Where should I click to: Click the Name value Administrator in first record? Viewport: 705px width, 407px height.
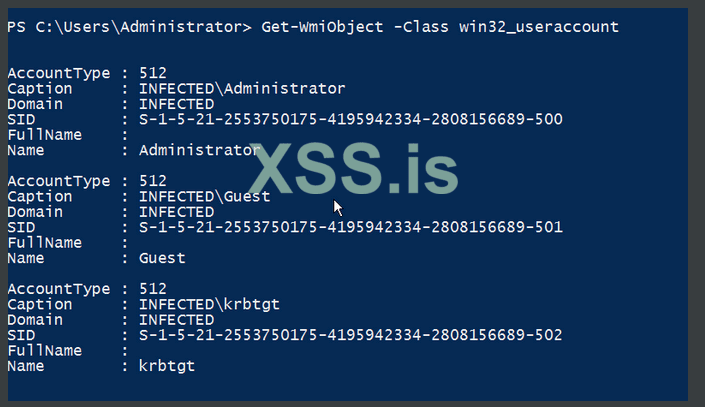(199, 150)
